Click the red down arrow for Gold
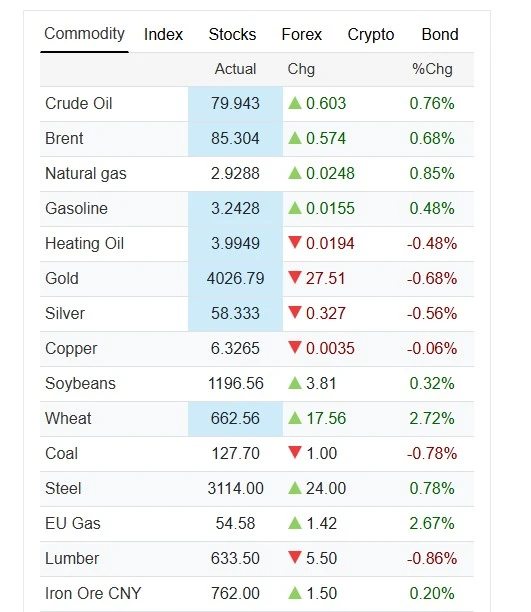The height and width of the screenshot is (612, 531). pos(295,278)
